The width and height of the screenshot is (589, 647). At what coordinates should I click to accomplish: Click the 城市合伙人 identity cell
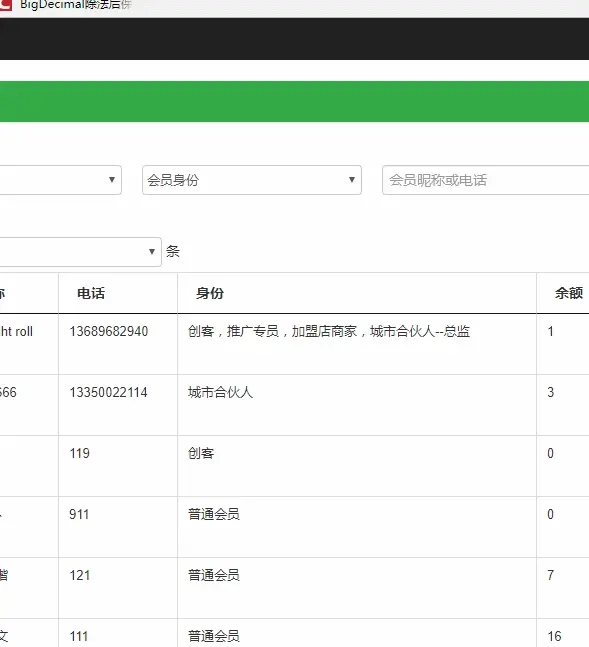[x=357, y=405]
